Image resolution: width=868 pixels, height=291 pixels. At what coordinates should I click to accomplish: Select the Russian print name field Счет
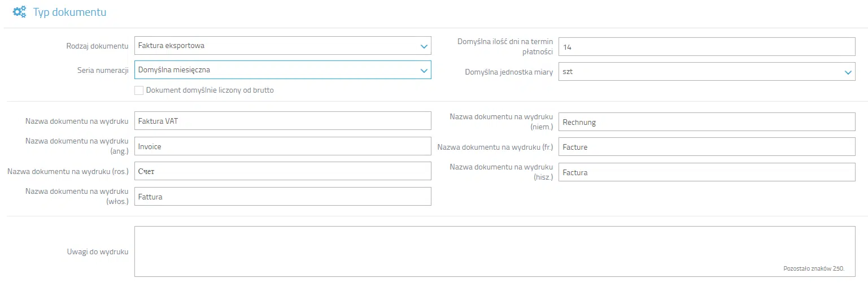point(283,171)
